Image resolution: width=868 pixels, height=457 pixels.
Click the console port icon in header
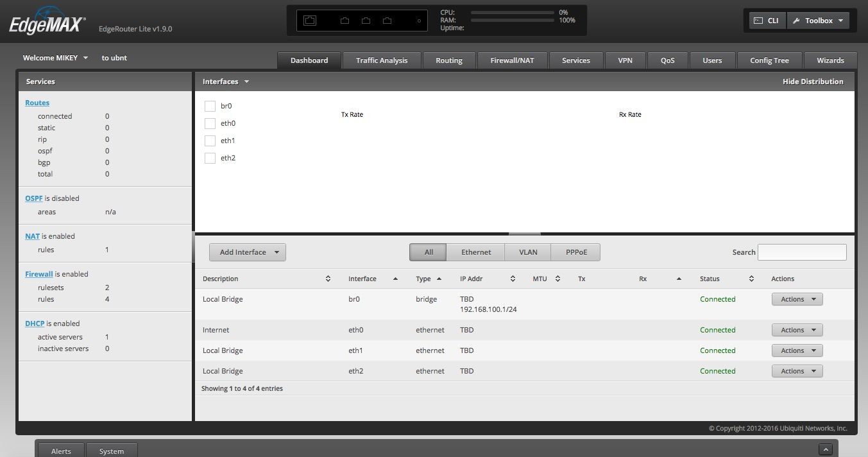310,21
